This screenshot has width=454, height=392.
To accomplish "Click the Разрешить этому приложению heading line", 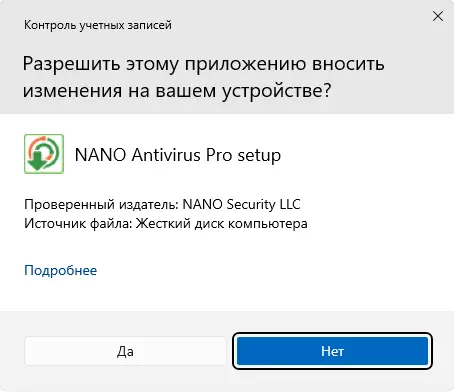I will 203,64.
